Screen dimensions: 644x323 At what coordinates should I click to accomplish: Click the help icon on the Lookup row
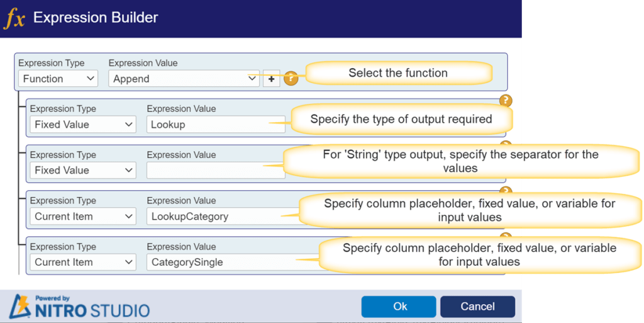pos(506,100)
